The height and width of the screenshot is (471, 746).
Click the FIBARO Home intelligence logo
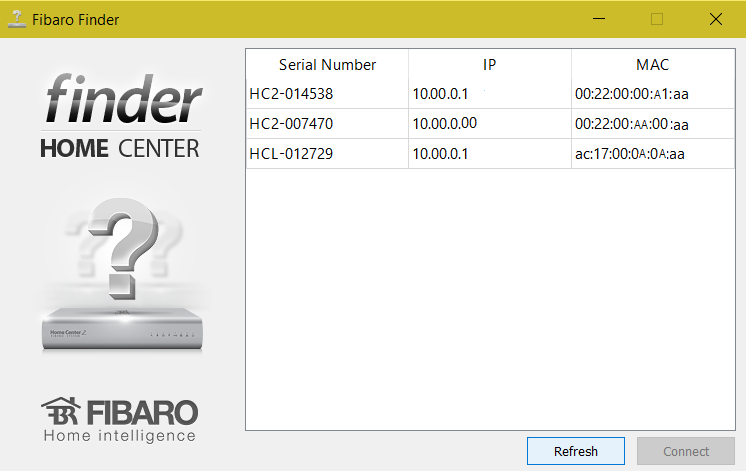[120, 420]
